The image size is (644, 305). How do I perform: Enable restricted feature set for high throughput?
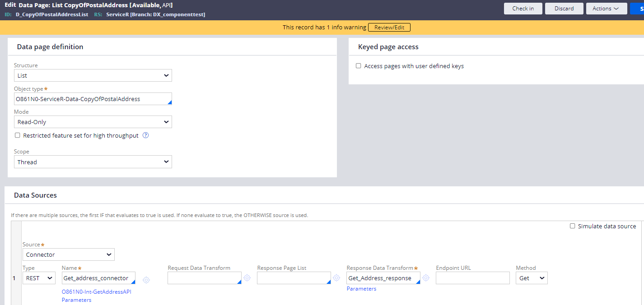tap(17, 135)
